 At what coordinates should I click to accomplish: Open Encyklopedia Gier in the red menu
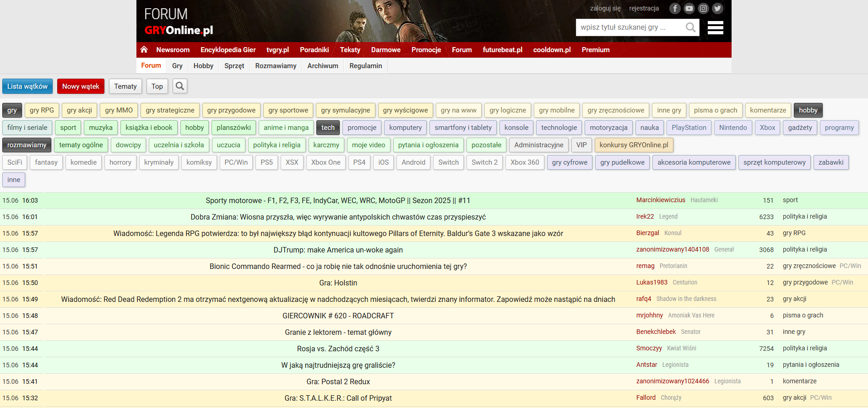coord(228,50)
